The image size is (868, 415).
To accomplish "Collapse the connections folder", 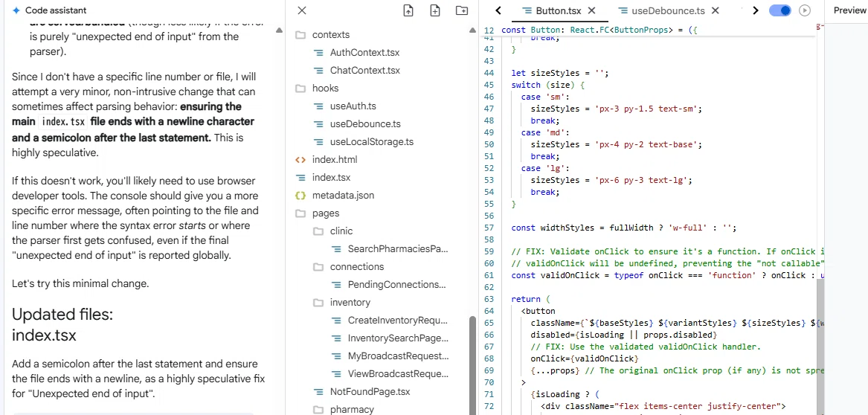I will [356, 267].
